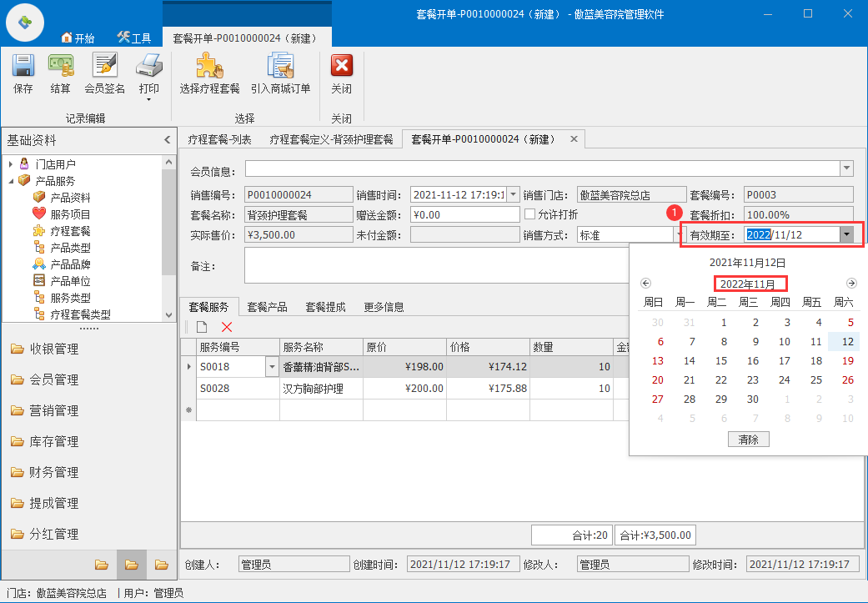The image size is (868, 603).
Task: Click the Settle (结算) cash icon
Action: click(x=60, y=67)
